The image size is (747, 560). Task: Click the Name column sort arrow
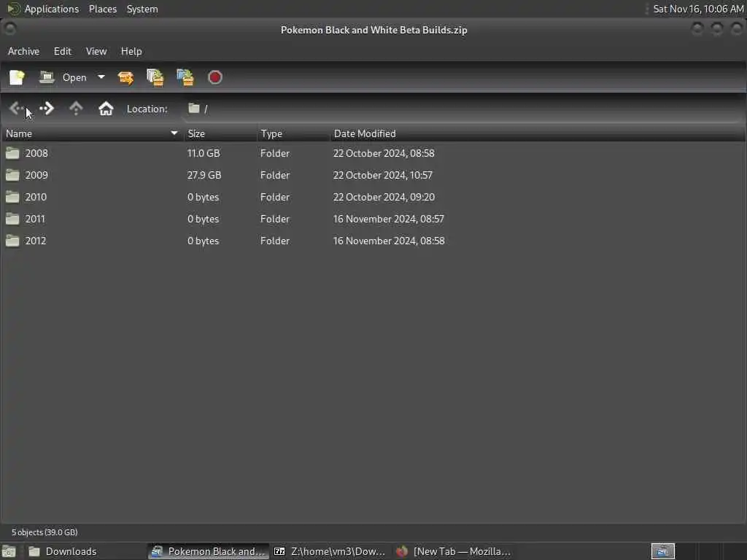[x=174, y=133]
